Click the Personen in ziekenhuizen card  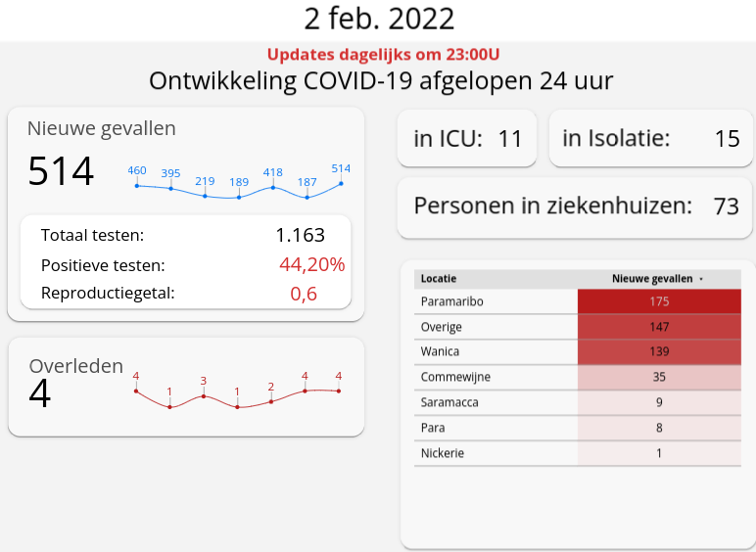pos(575,207)
